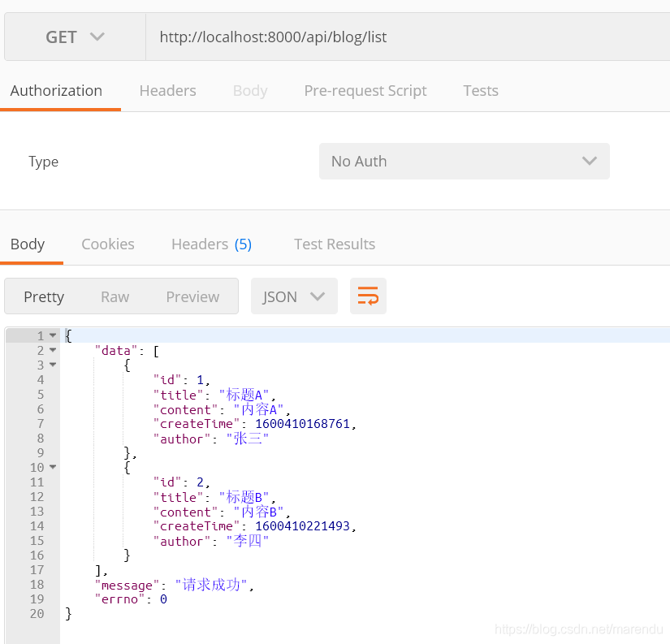
Task: Open the JSON format dropdown
Action: (x=294, y=296)
